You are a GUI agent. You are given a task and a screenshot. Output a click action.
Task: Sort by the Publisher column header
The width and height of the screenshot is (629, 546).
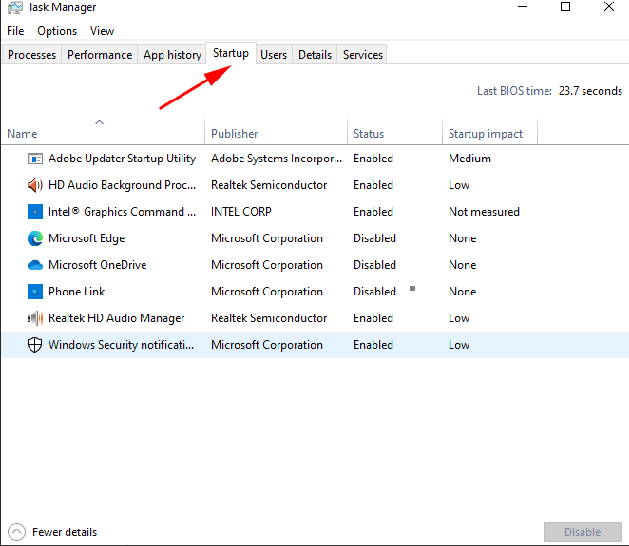click(x=276, y=132)
